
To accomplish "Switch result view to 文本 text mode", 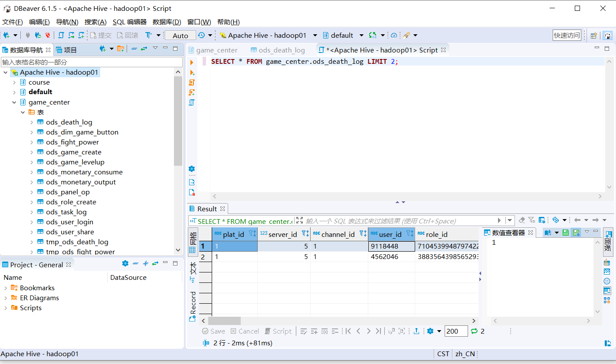I will pos(193,272).
